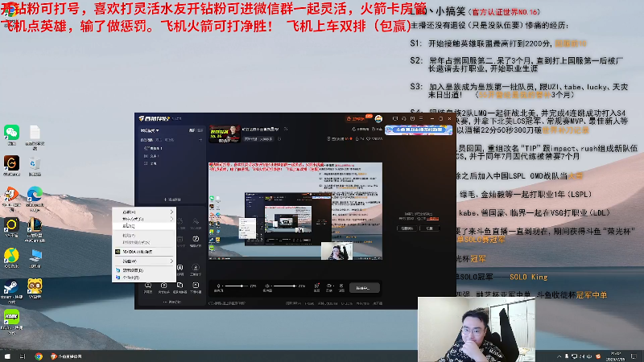
Task: Open the settings icon beside start button
Action: (x=341, y=287)
